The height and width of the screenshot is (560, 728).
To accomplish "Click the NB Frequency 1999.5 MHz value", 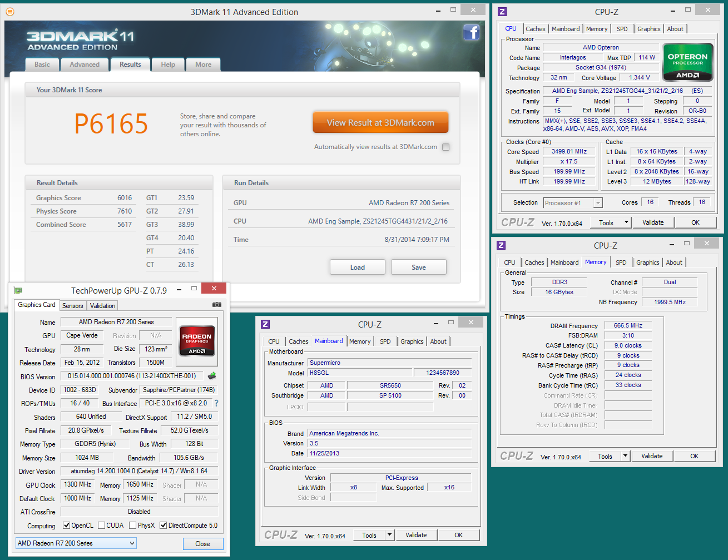I will tap(670, 302).
